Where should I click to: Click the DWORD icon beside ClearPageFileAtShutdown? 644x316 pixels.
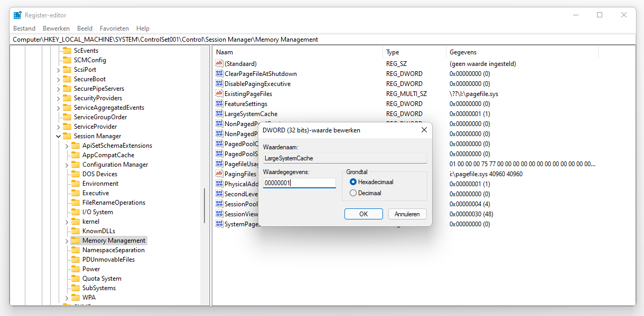point(219,73)
